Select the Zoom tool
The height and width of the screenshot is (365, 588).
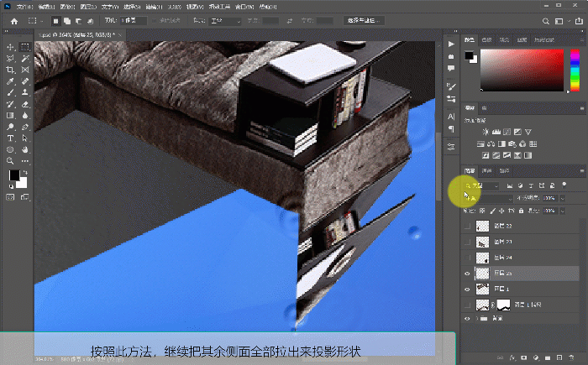(10, 161)
